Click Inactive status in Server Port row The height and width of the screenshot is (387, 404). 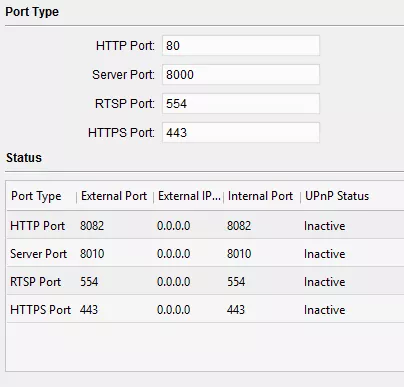pyautogui.click(x=324, y=254)
